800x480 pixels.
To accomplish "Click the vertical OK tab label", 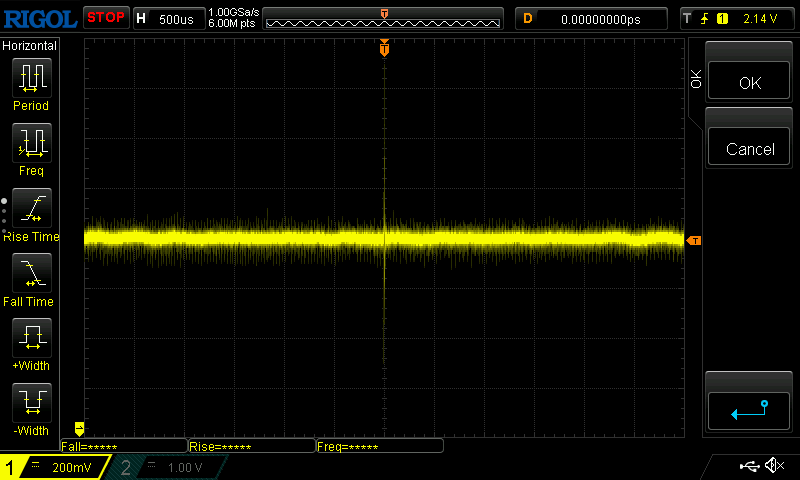I will (x=695, y=79).
